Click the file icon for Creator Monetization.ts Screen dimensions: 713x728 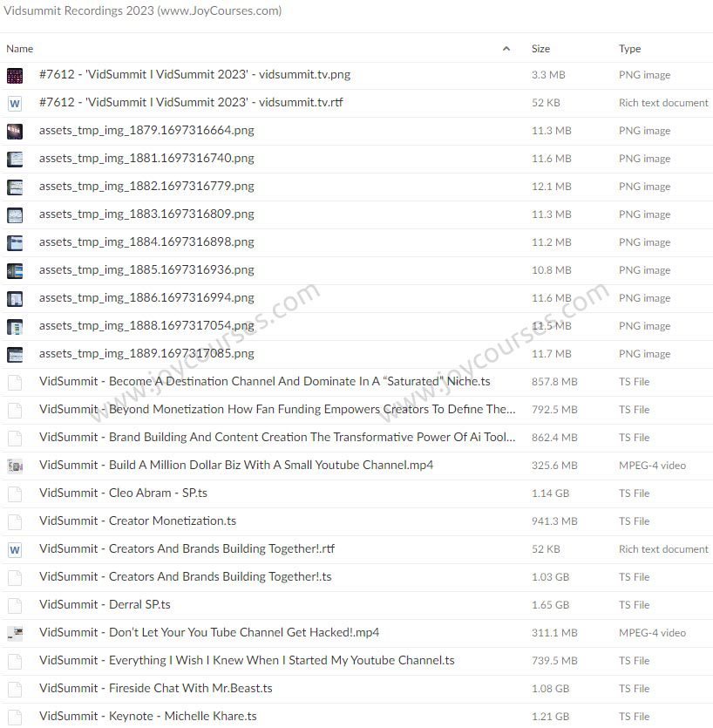click(15, 521)
